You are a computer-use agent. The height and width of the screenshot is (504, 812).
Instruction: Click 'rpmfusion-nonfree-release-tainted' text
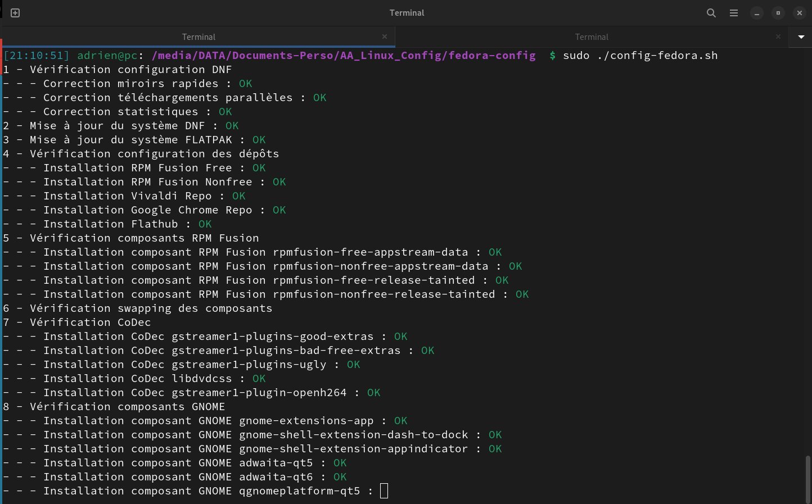point(384,294)
